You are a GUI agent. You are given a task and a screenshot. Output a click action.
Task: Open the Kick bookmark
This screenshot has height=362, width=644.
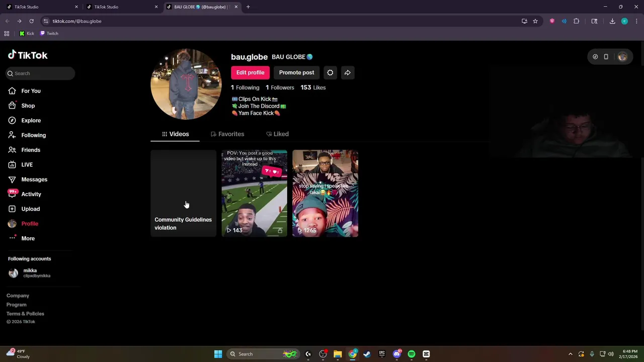pyautogui.click(x=27, y=34)
